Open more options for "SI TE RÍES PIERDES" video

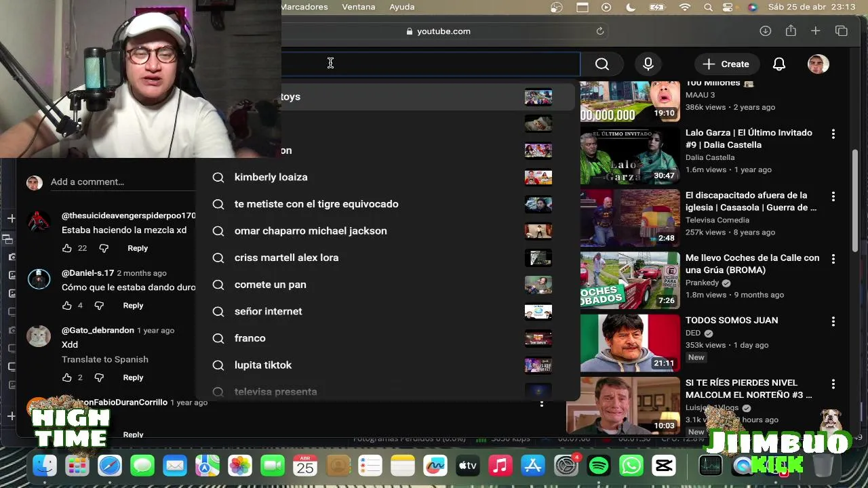click(x=833, y=384)
